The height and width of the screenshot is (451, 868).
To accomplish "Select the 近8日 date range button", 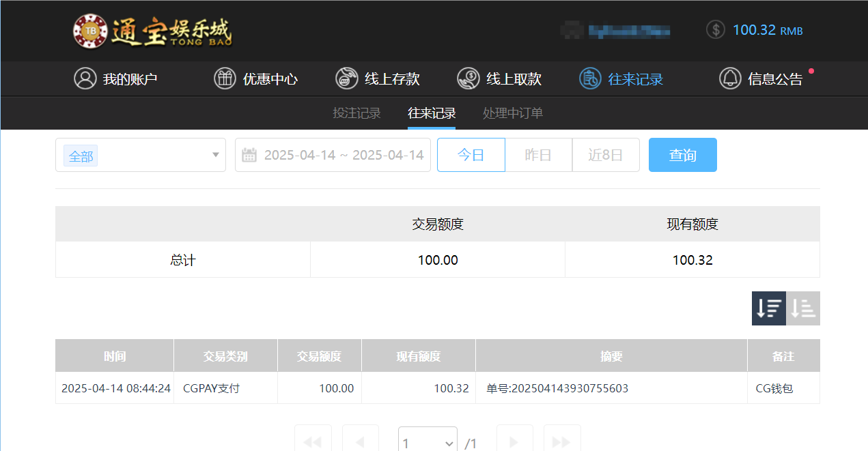I will (x=606, y=155).
